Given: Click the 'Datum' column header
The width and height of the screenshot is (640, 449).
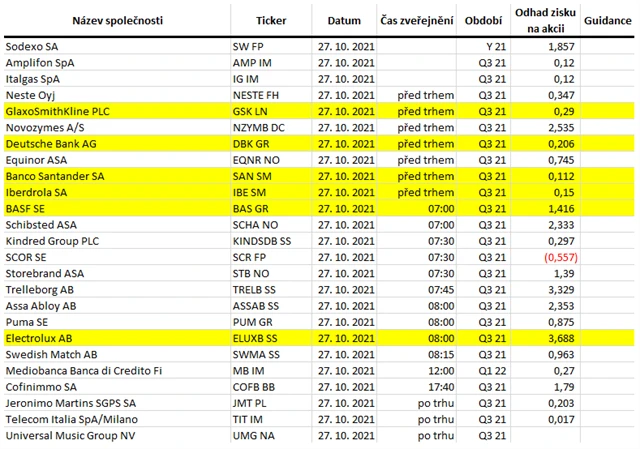Looking at the screenshot, I should coord(344,20).
